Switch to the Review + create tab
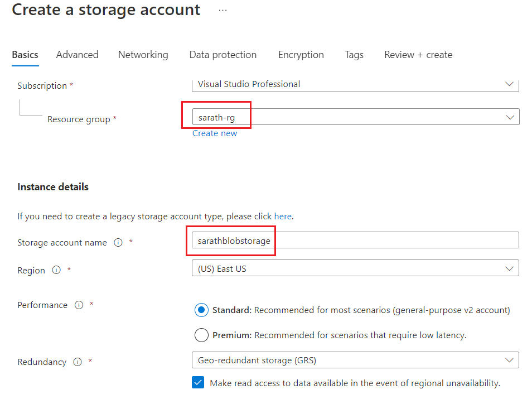The height and width of the screenshot is (399, 532). click(x=418, y=55)
